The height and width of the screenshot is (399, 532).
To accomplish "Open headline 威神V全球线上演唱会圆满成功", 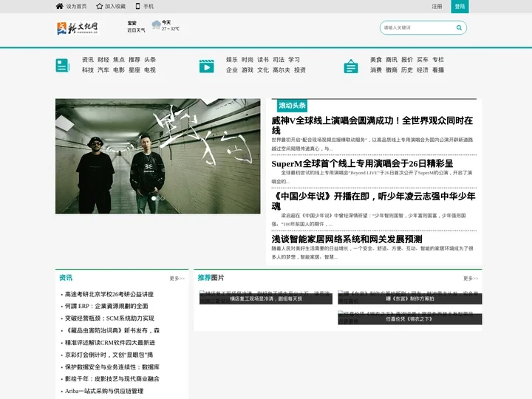I will point(372,126).
